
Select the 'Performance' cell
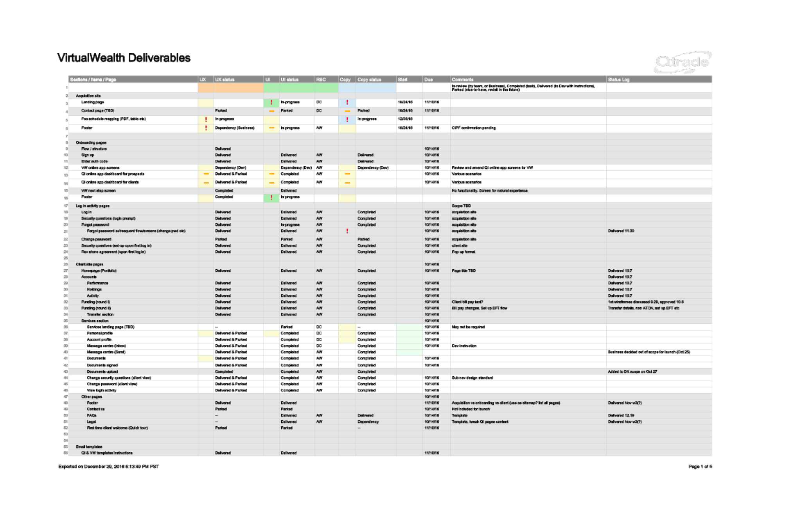tap(133, 283)
